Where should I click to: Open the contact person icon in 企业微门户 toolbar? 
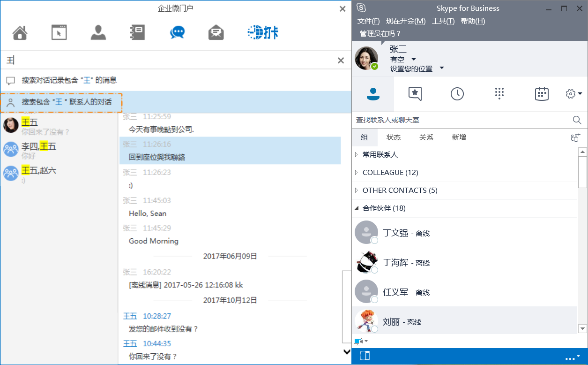tap(98, 32)
